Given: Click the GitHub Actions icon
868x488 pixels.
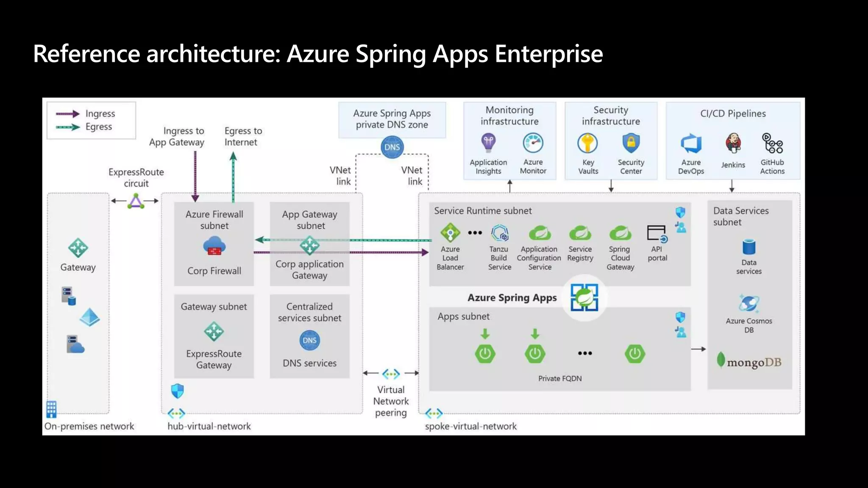Looking at the screenshot, I should pyautogui.click(x=772, y=143).
